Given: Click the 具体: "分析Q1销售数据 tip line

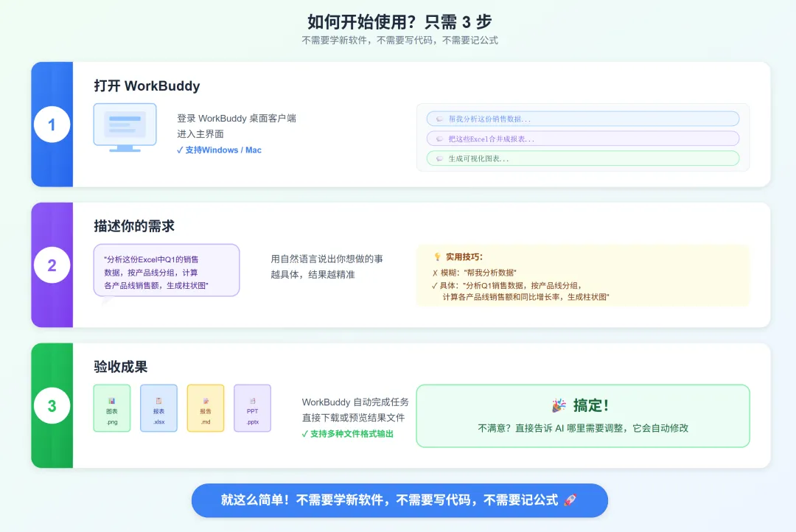Looking at the screenshot, I should [x=506, y=285].
